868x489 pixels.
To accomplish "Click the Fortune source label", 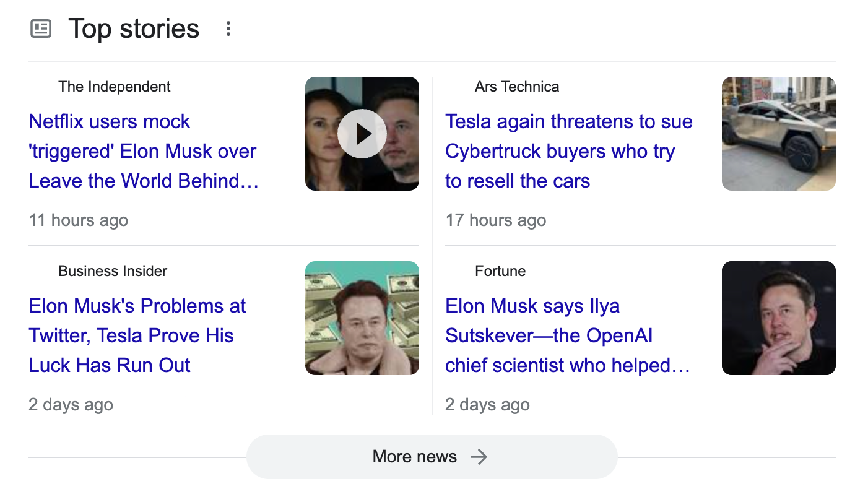I will pyautogui.click(x=500, y=271).
